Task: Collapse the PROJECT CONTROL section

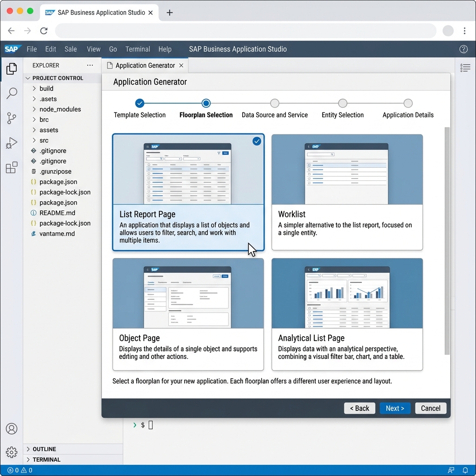Action: (27, 78)
